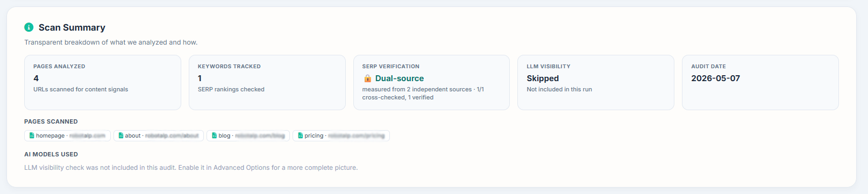The height and width of the screenshot is (194, 868).
Task: Click the keywords tracked count 1
Action: [x=200, y=78]
